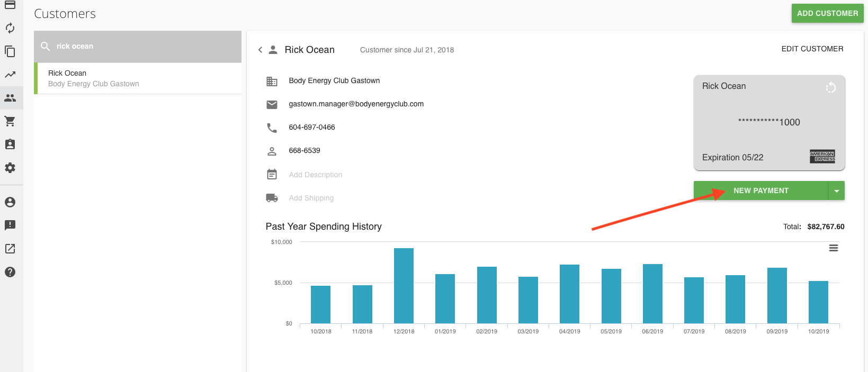The width and height of the screenshot is (868, 372).
Task: Click the Add Customer button
Action: [x=827, y=13]
